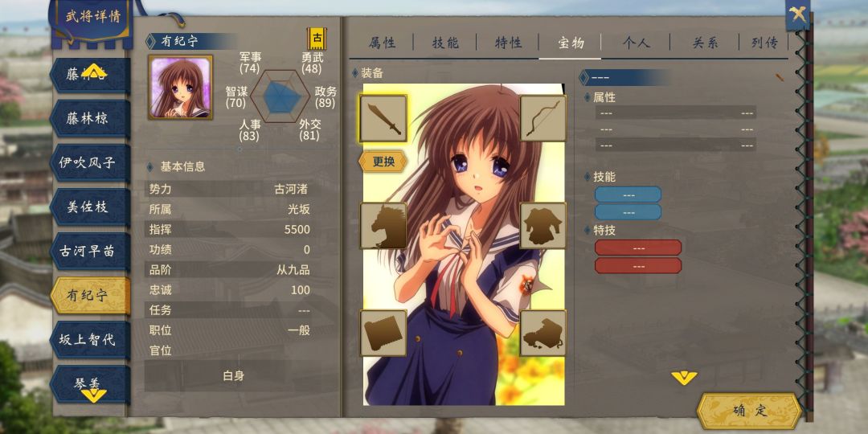Open the 列传 tab

click(764, 43)
